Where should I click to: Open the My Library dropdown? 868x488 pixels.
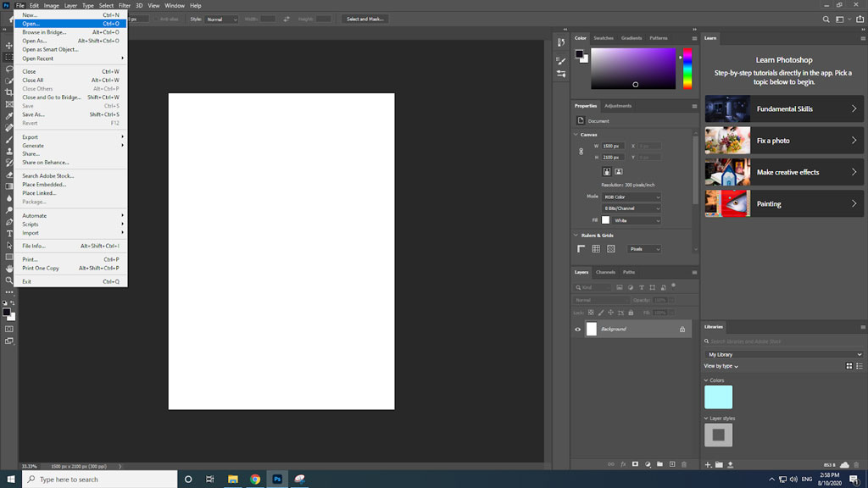coord(784,355)
